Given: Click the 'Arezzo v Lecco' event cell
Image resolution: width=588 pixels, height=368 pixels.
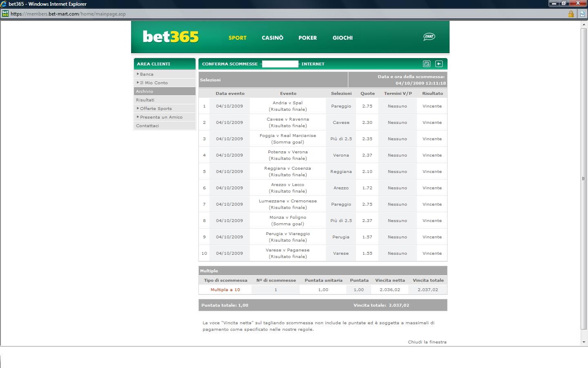Looking at the screenshot, I should pos(288,188).
